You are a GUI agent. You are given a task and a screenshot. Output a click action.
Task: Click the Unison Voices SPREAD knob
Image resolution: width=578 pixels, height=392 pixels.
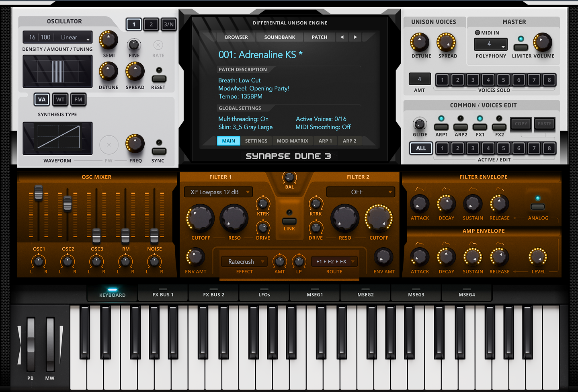446,42
